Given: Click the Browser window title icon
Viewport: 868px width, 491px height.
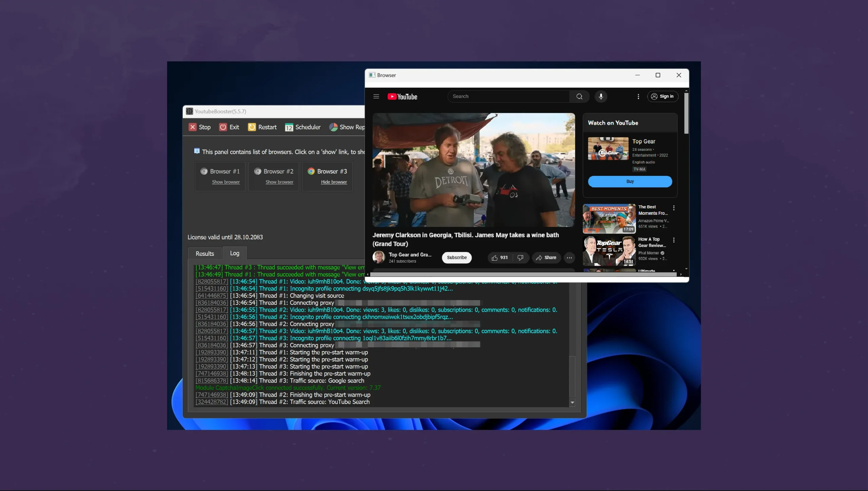Looking at the screenshot, I should pos(372,75).
